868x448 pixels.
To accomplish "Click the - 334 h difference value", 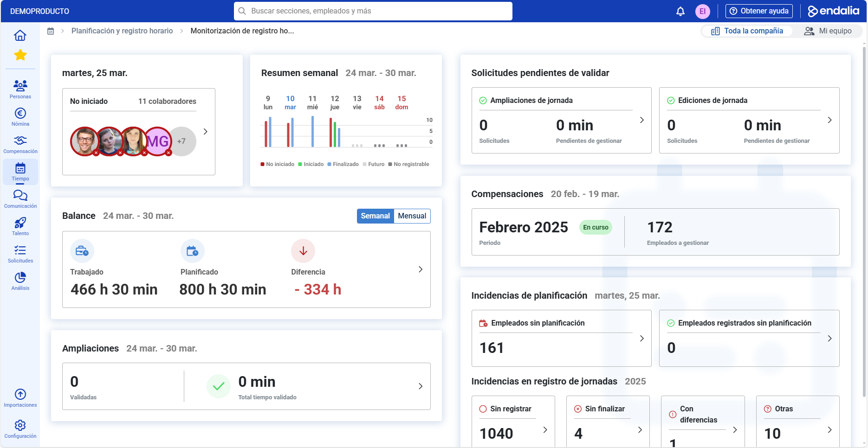I will point(318,289).
